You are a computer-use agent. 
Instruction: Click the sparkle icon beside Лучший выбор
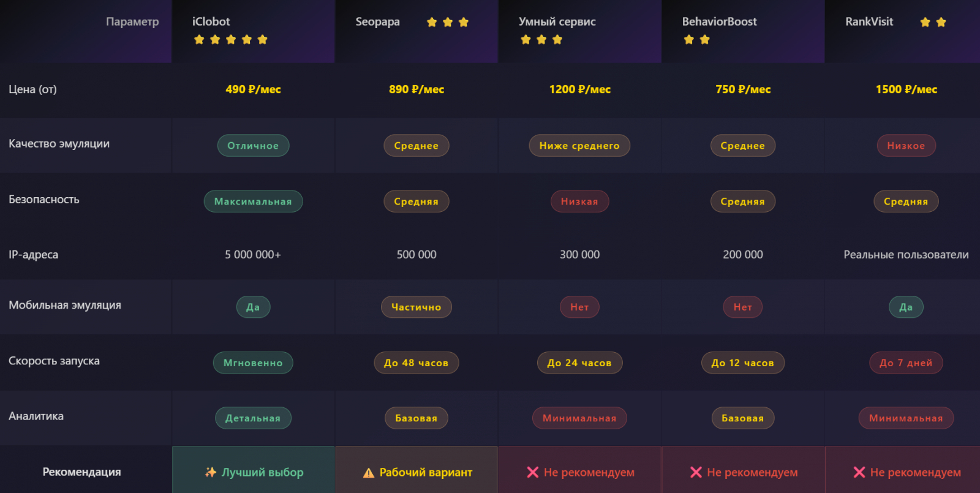[211, 472]
